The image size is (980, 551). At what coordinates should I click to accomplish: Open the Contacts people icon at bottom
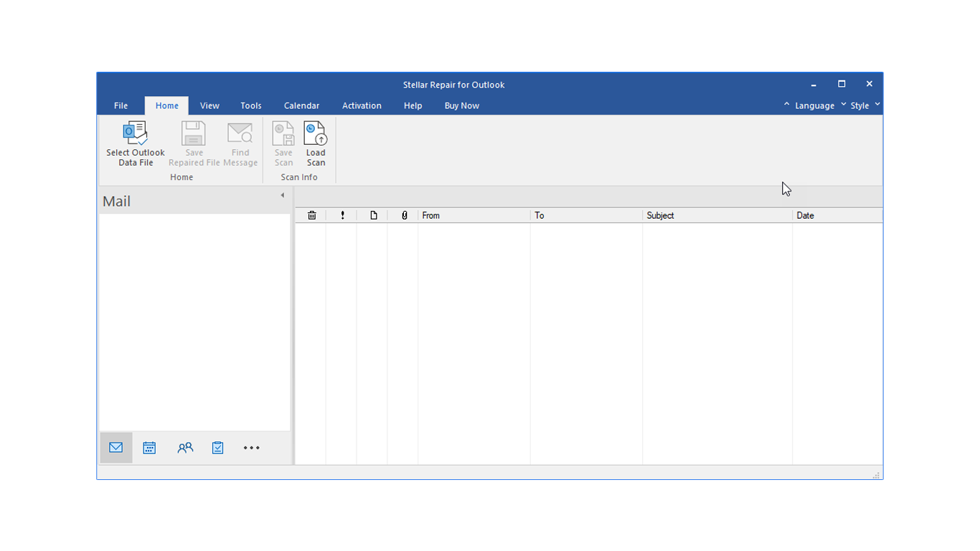click(x=185, y=448)
